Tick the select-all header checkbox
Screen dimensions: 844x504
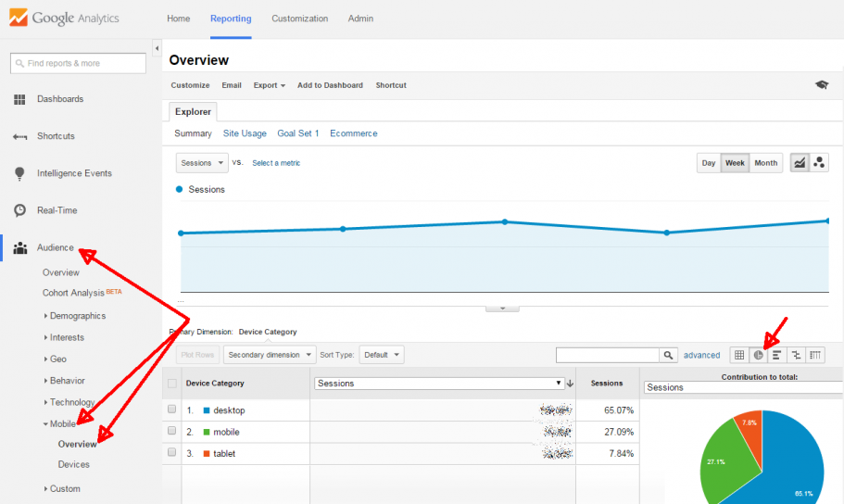point(172,384)
